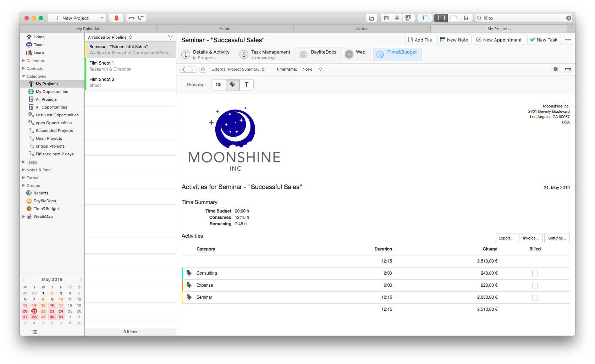Image resolution: width=595 pixels, height=364 pixels.
Task: Check the Billed box for Seminar
Action: click(535, 298)
